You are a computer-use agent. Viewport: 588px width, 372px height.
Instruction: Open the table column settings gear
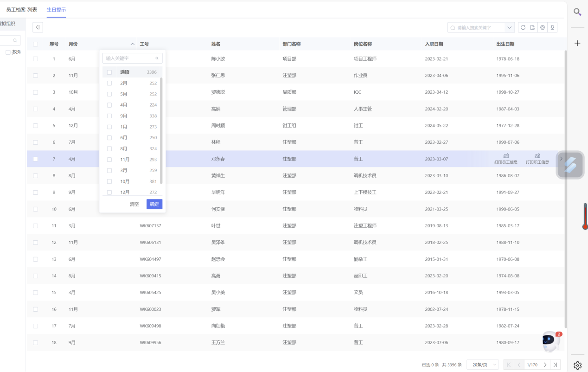[543, 27]
